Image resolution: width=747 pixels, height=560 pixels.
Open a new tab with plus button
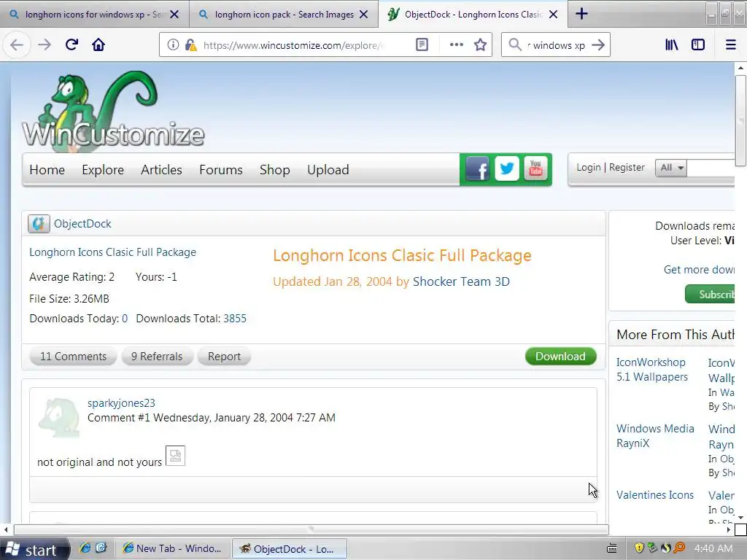point(581,14)
